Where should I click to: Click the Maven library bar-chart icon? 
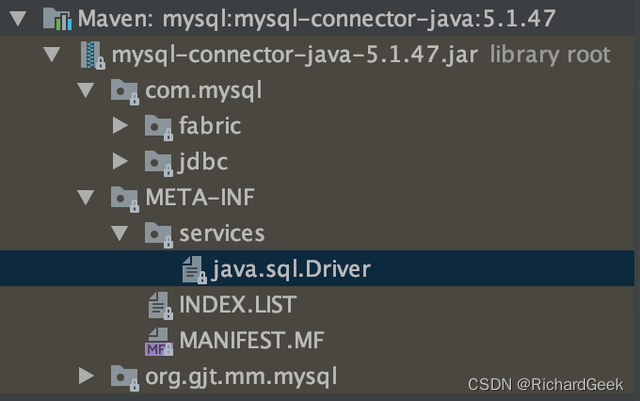(57, 18)
